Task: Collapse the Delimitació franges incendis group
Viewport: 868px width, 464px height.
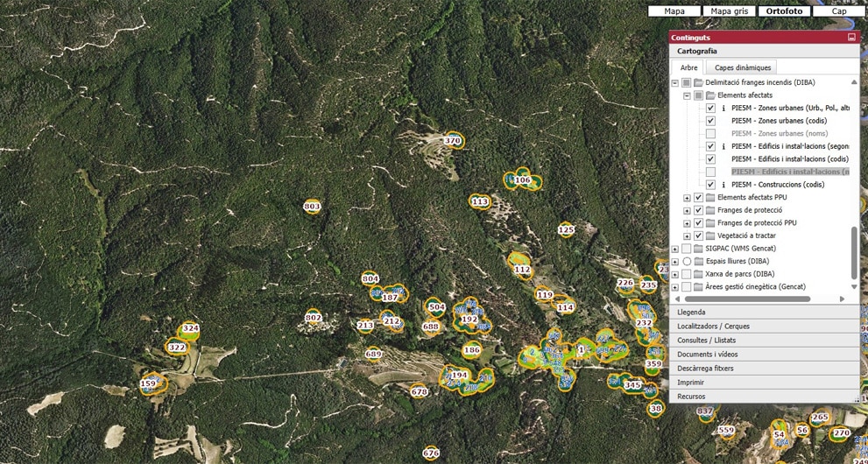Action: tap(674, 83)
